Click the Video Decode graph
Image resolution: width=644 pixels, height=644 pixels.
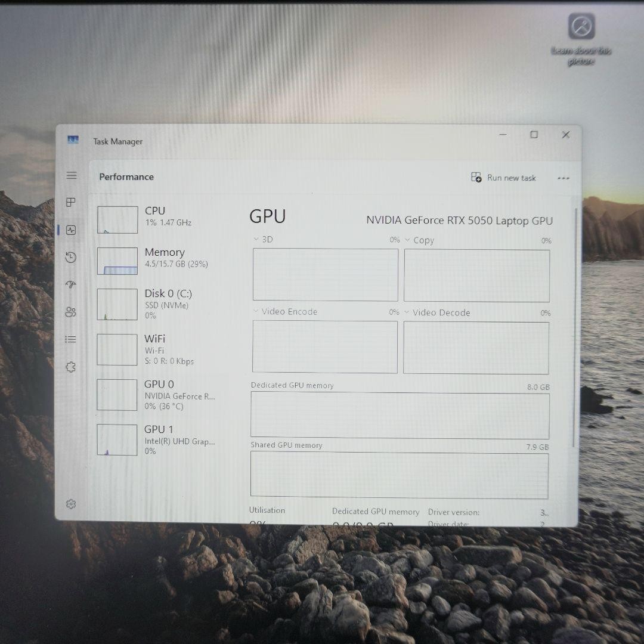[x=476, y=348]
